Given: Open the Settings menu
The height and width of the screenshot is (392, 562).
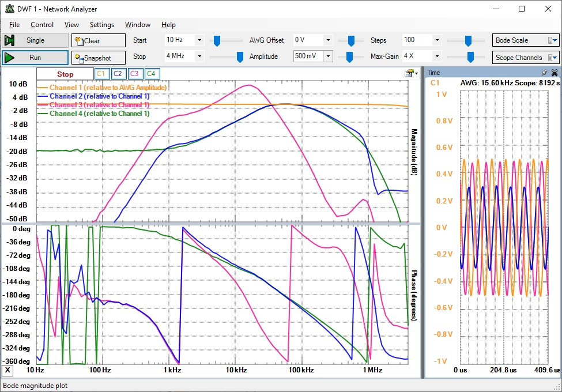Looking at the screenshot, I should 101,25.
